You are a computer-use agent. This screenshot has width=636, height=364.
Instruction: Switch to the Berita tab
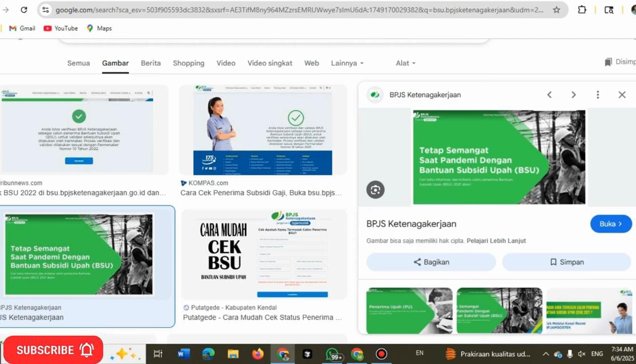tap(151, 63)
